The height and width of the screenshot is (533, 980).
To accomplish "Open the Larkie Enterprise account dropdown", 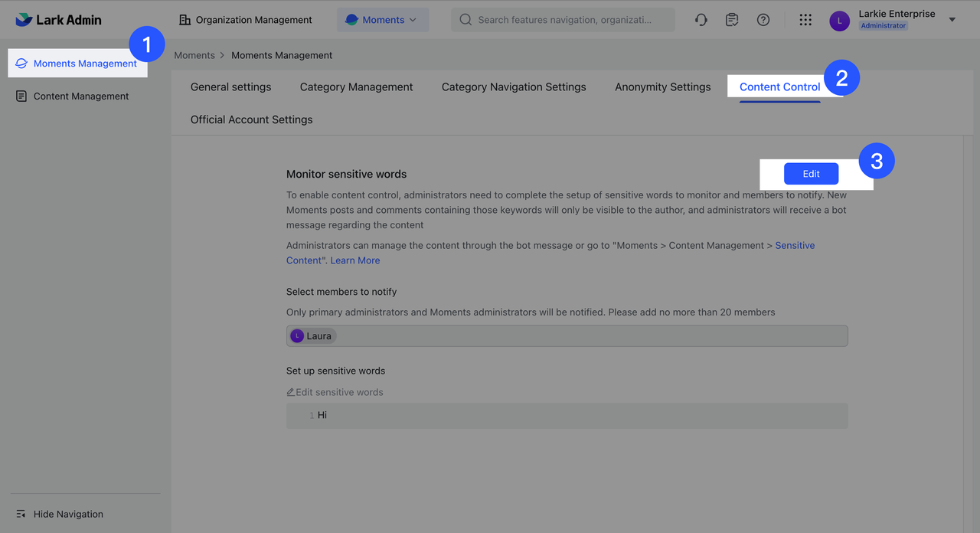I will click(952, 19).
